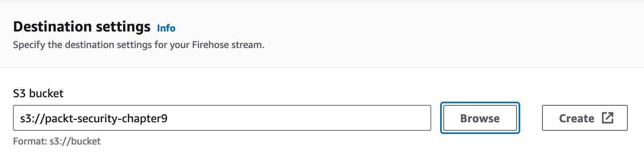This screenshot has height=159, width=644.
Task: Click the S3 bucket field label
Action: [x=38, y=94]
